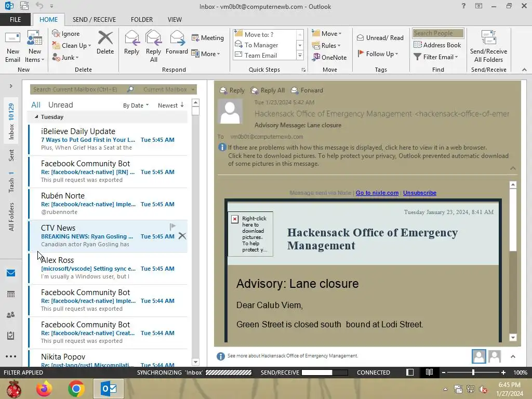Select the HOME tab
Screen dimensions: 532x399
click(x=48, y=20)
